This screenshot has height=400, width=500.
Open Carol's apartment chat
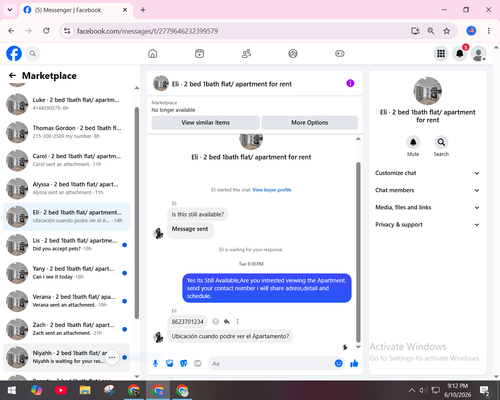66,160
